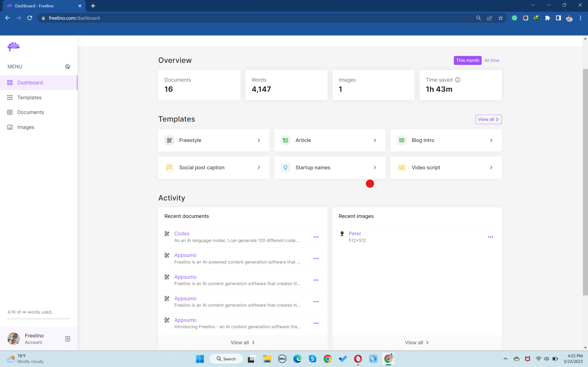The image size is (588, 367).
Task: Go to Images in sidebar menu
Action: 26,127
